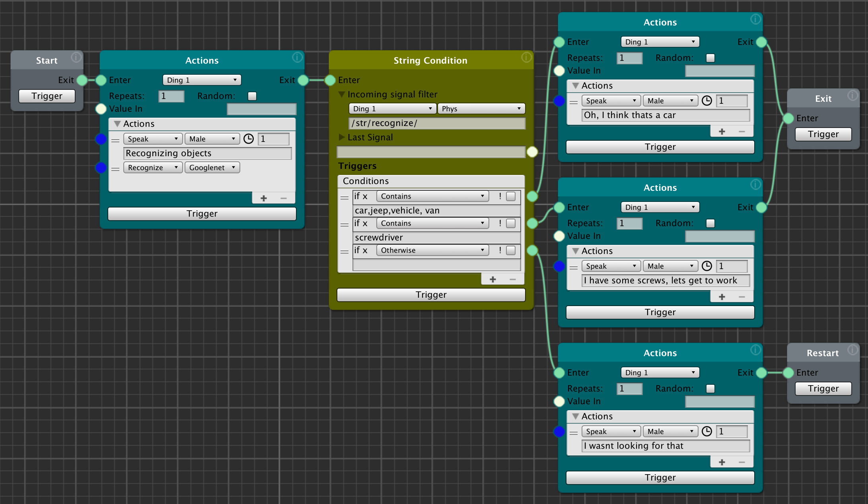Screen dimensions: 868x504
Task: Click the clock icon beside Recognizing objects action
Action: [x=249, y=139]
